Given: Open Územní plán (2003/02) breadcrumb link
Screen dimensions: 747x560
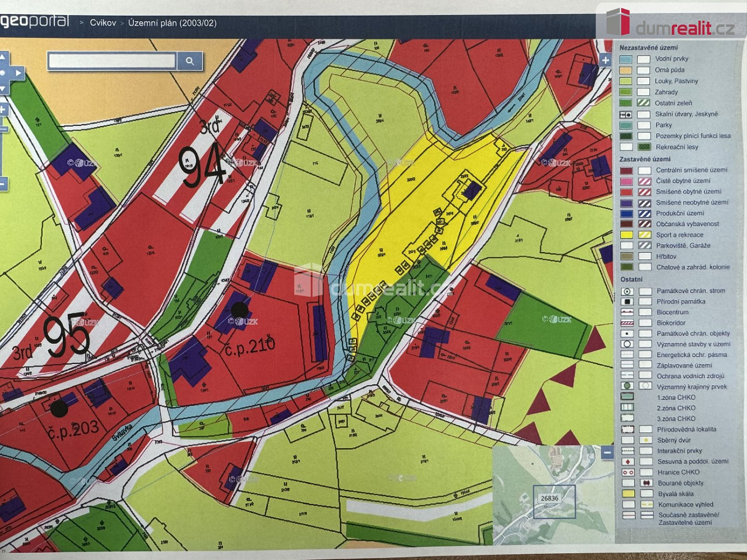Looking at the screenshot, I should tap(172, 23).
